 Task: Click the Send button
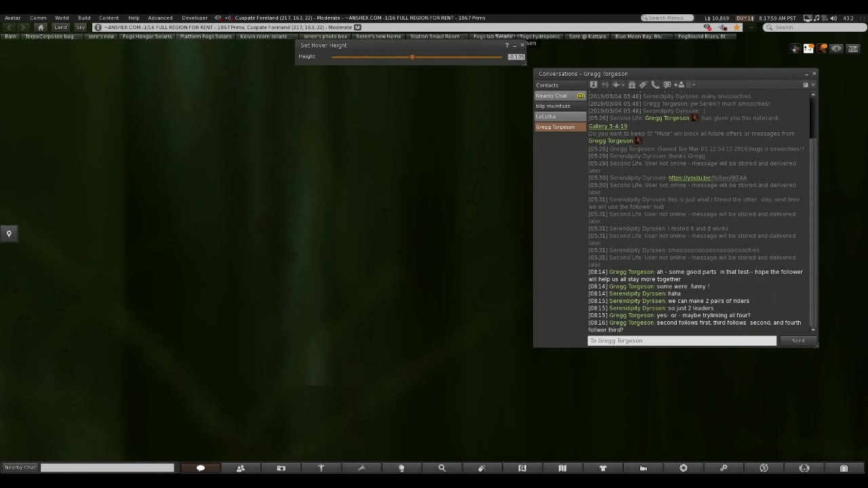pyautogui.click(x=798, y=341)
